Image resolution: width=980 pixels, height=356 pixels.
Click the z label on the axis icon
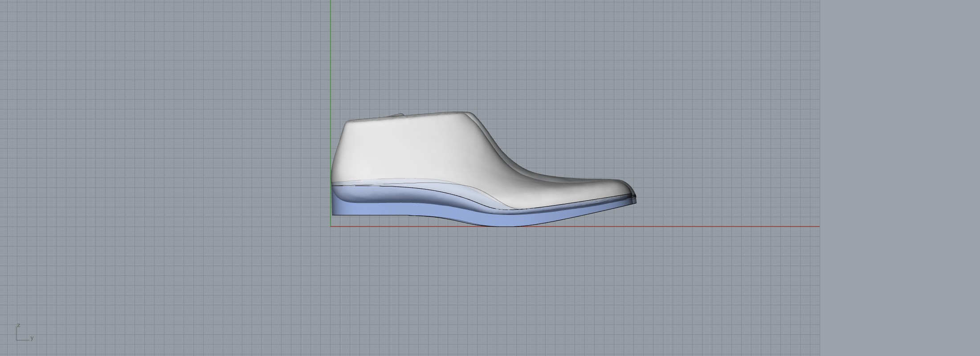click(19, 325)
